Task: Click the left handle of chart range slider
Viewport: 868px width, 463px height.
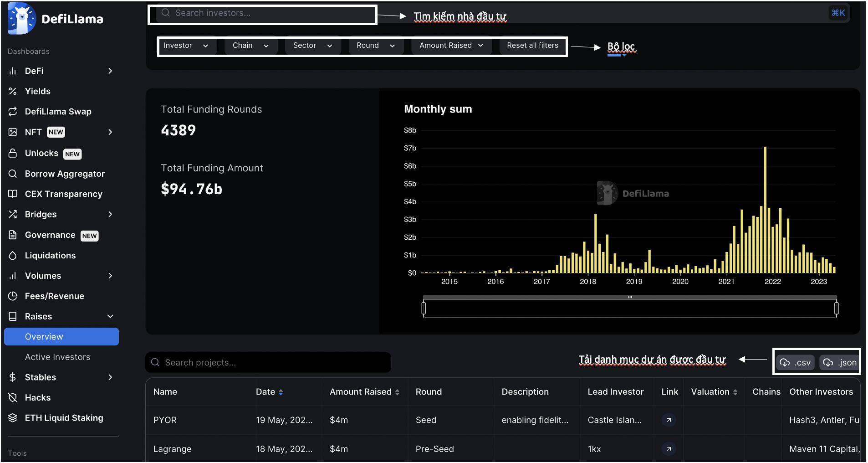Action: pos(424,309)
